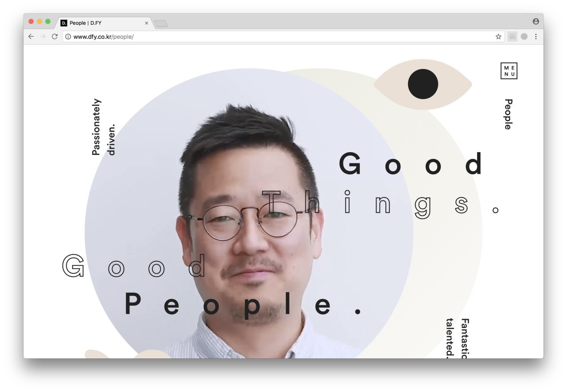Open a new tab button

tap(161, 23)
